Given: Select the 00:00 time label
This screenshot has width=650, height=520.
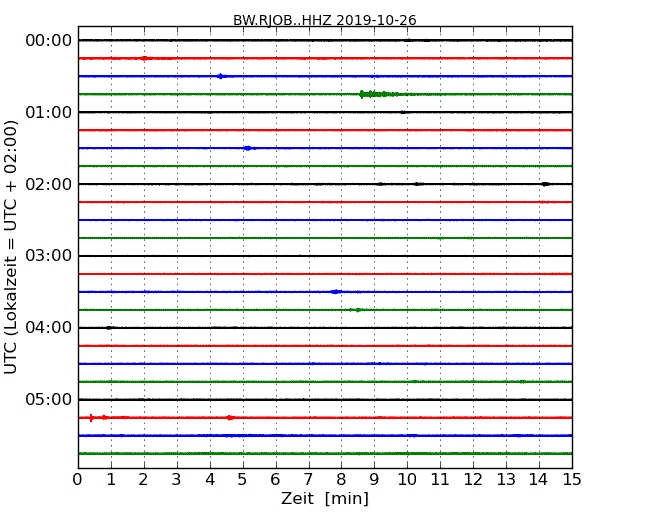Looking at the screenshot, I should 49,41.
